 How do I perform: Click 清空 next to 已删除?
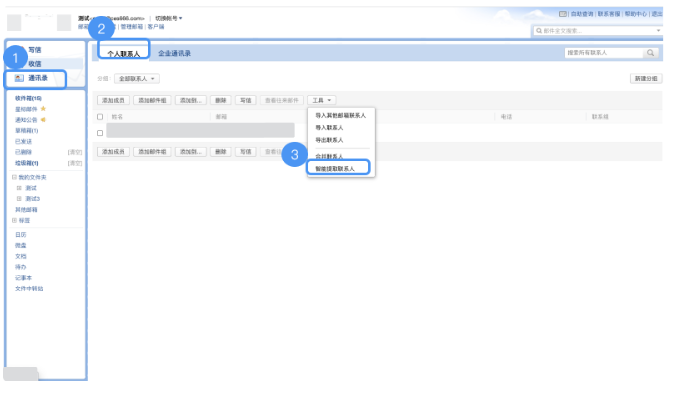(75, 152)
